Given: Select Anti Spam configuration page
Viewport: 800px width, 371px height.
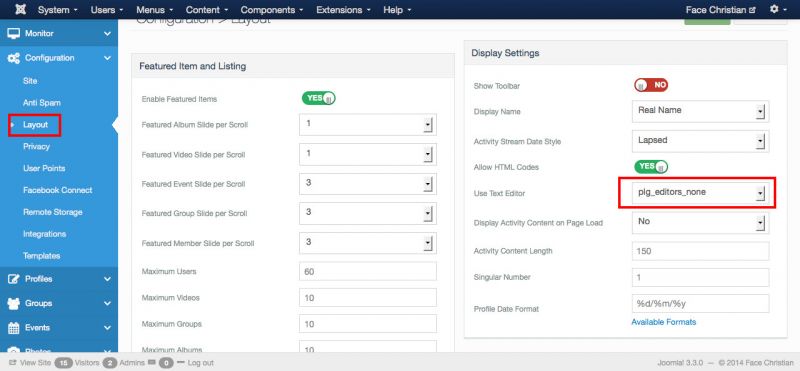Looking at the screenshot, I should click(42, 103).
